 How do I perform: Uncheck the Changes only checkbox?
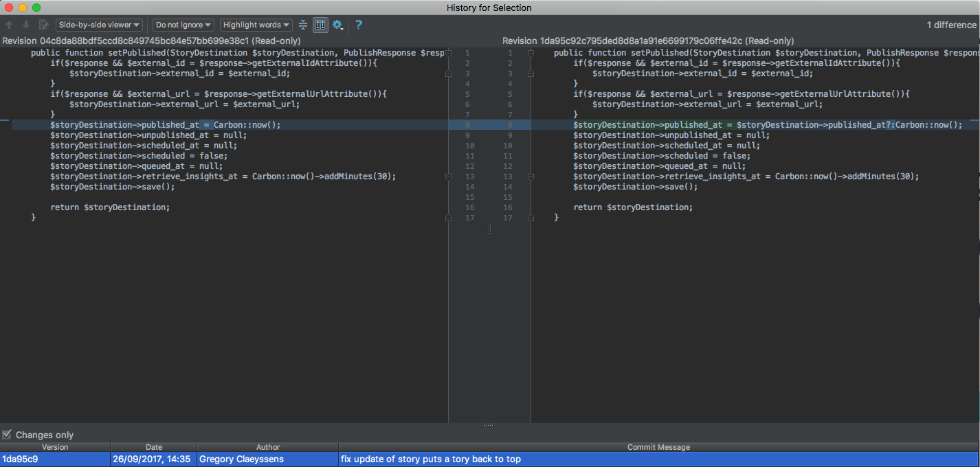[7, 435]
